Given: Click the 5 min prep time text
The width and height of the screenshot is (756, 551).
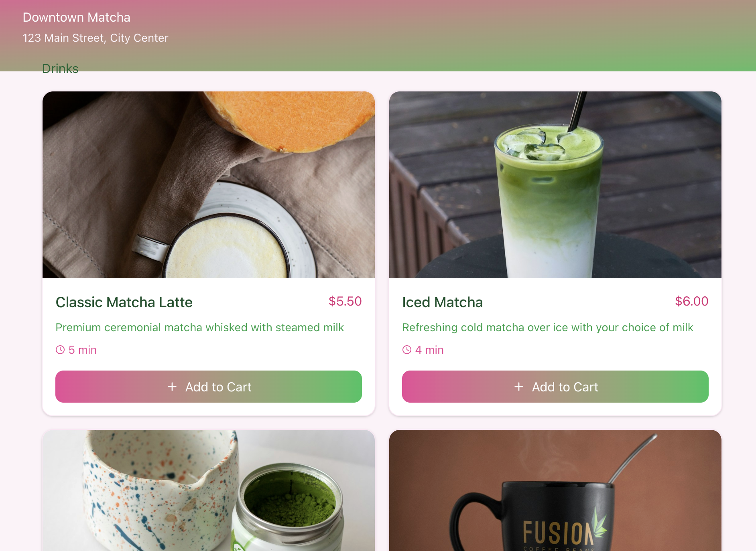Looking at the screenshot, I should pos(83,350).
